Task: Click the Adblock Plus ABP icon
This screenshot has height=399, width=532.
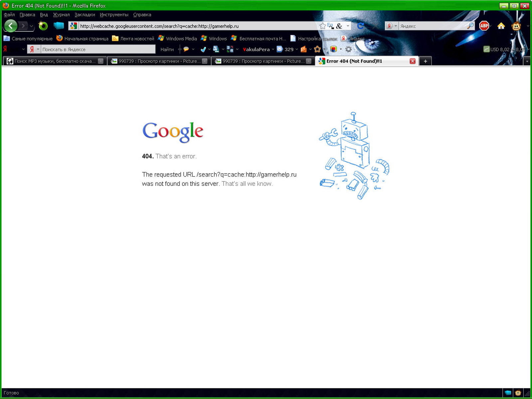Action: click(x=484, y=26)
